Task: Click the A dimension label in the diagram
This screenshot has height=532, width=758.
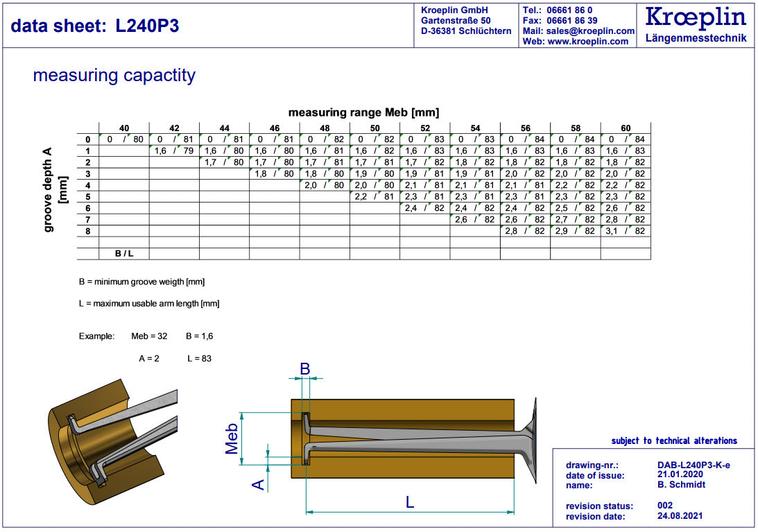Action: tap(258, 484)
